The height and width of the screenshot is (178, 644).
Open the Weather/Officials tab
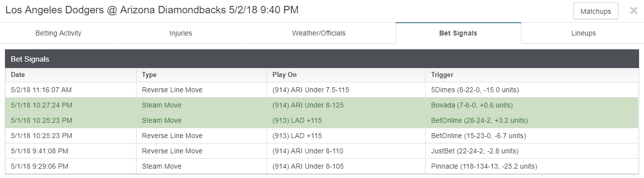(x=319, y=34)
